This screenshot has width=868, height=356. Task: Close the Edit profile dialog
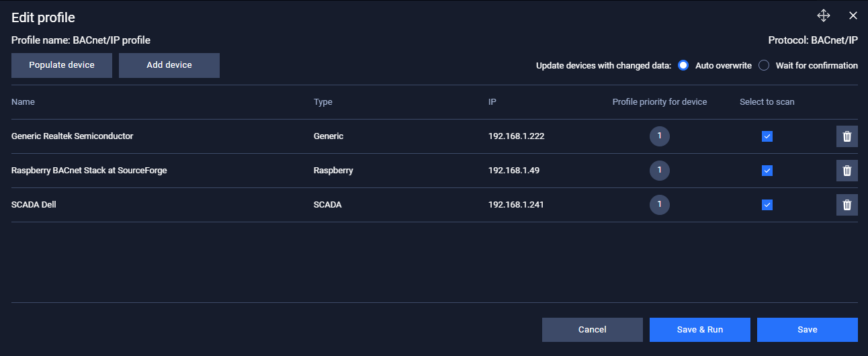click(x=853, y=16)
